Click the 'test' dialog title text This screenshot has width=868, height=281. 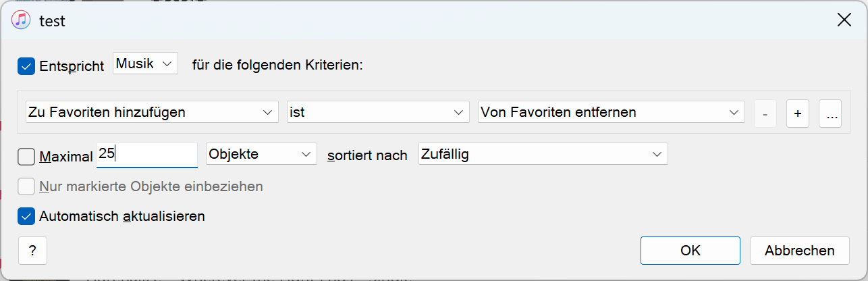click(52, 21)
